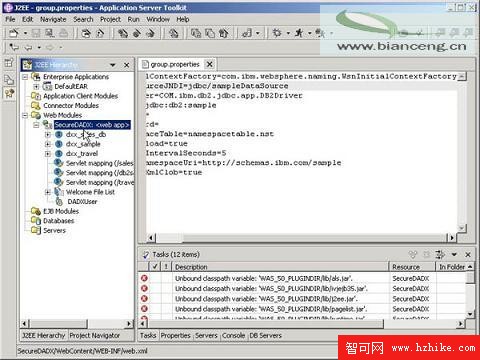Open the Debug icon dropdown arrow
Screen dimensions: 480x360
point(288,33)
